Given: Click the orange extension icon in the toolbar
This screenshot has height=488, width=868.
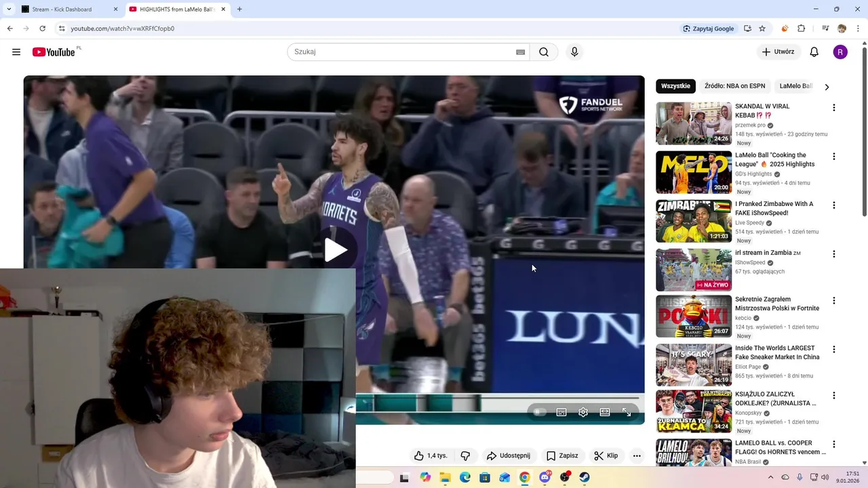Looking at the screenshot, I should (x=785, y=28).
